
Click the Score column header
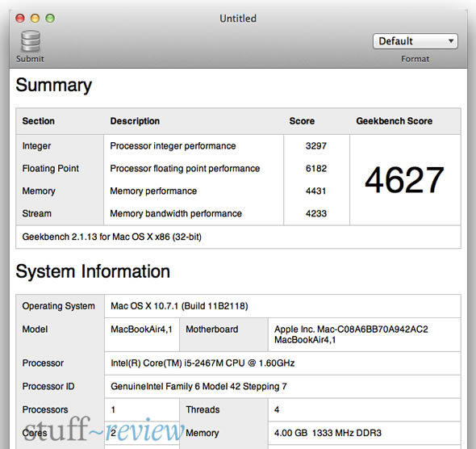302,121
